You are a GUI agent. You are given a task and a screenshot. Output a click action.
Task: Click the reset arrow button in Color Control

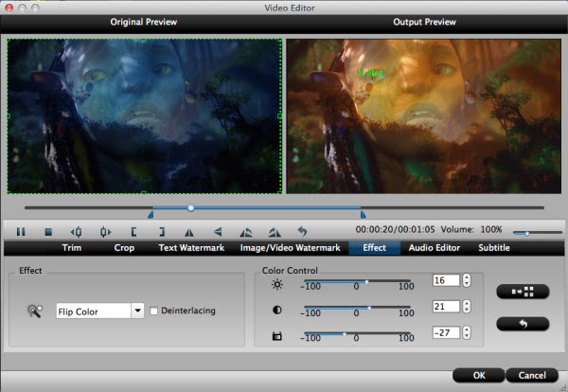click(x=523, y=324)
